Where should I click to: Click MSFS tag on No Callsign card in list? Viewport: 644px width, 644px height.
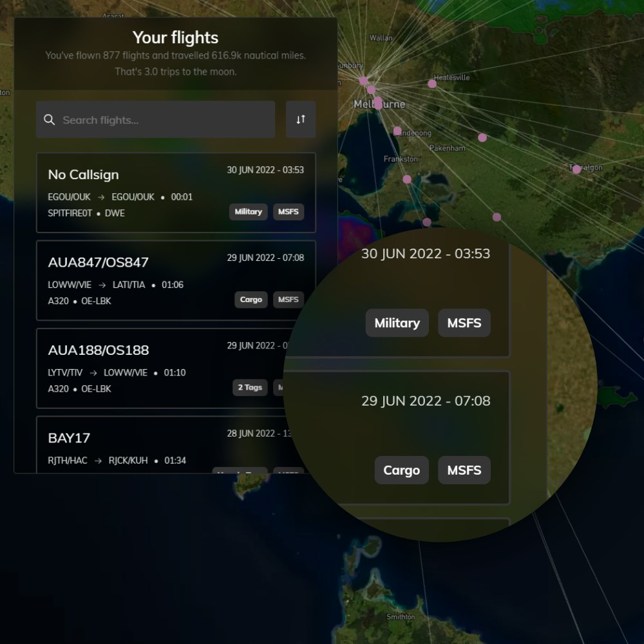[288, 212]
